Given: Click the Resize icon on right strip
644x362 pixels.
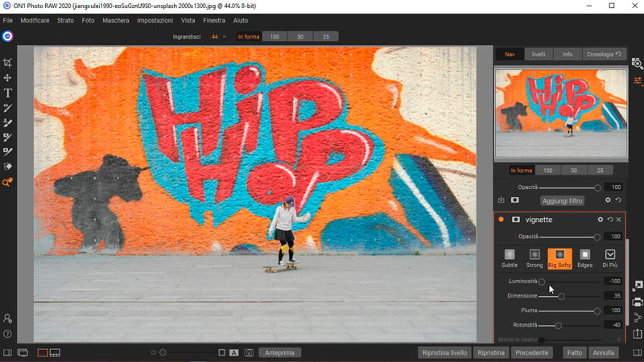Looking at the screenshot, I should pyautogui.click(x=638, y=286).
